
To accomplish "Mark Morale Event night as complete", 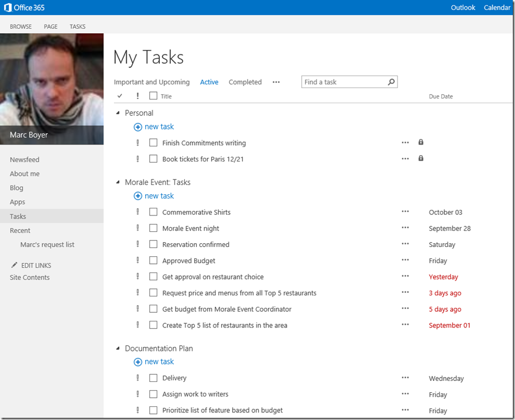I will click(x=153, y=228).
